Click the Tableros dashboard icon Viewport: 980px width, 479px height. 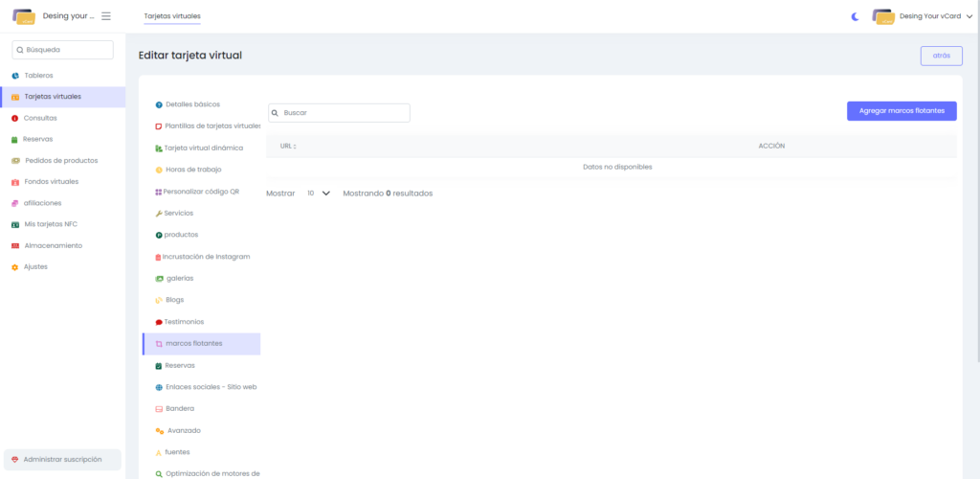tap(15, 76)
